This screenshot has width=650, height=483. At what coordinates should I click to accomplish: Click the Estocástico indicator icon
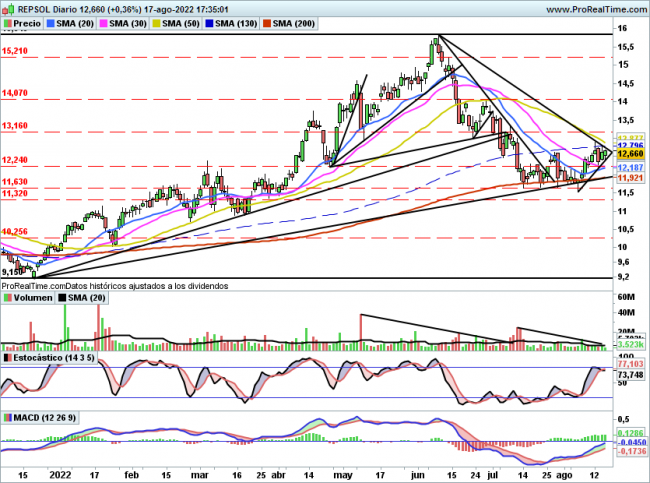pos(7,356)
